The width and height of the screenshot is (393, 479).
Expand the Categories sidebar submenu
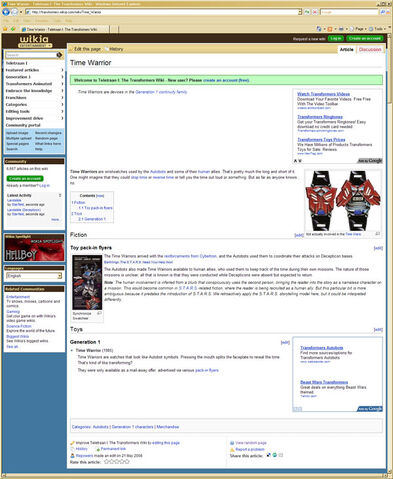(x=62, y=105)
